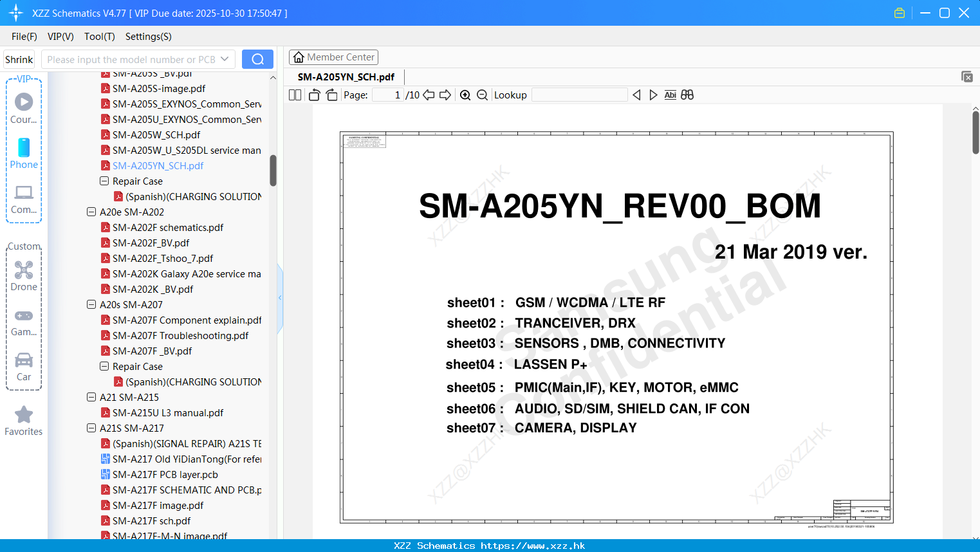Open SM-A207F _BV.pdf
This screenshot has width=980, height=552.
pos(152,351)
